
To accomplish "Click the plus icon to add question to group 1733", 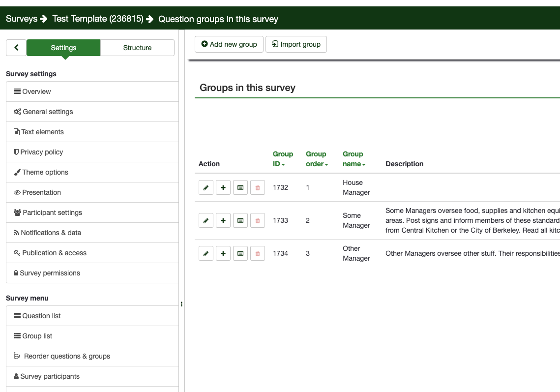I will coord(223,220).
